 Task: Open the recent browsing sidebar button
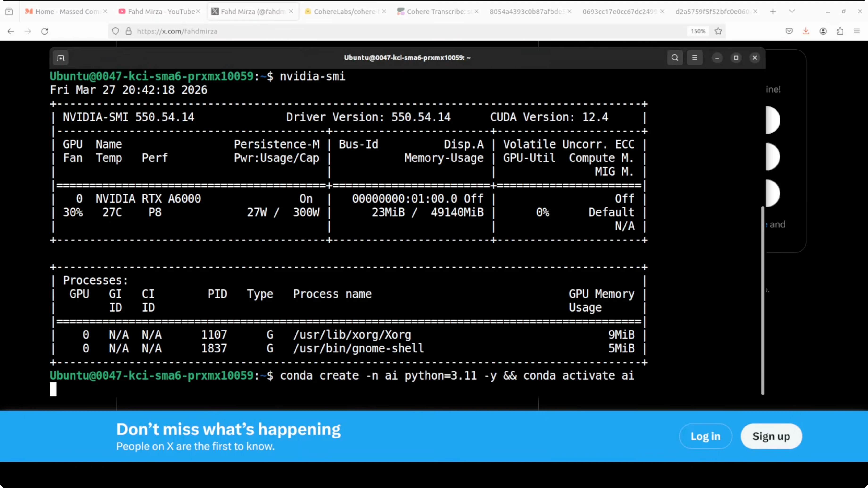coord(9,12)
